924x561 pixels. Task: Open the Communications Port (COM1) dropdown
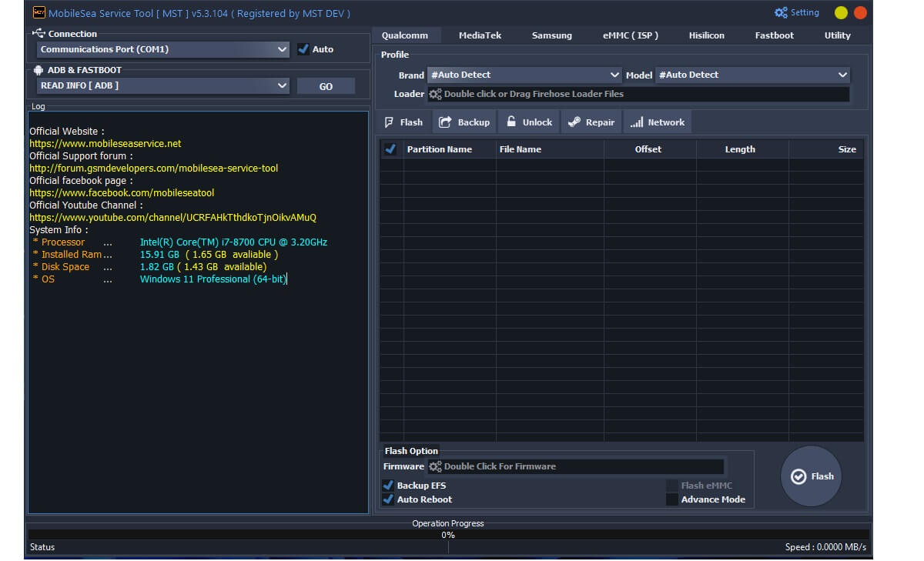coord(163,49)
